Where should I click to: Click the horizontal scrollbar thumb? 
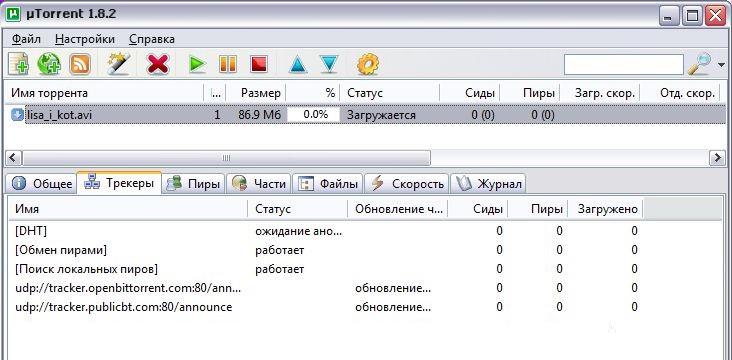[x=226, y=158]
